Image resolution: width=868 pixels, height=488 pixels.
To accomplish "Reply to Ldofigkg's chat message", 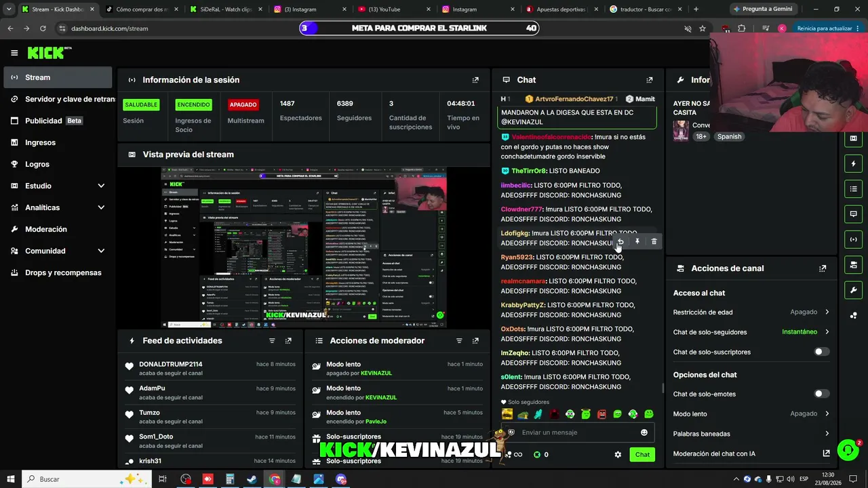I will coord(620,241).
